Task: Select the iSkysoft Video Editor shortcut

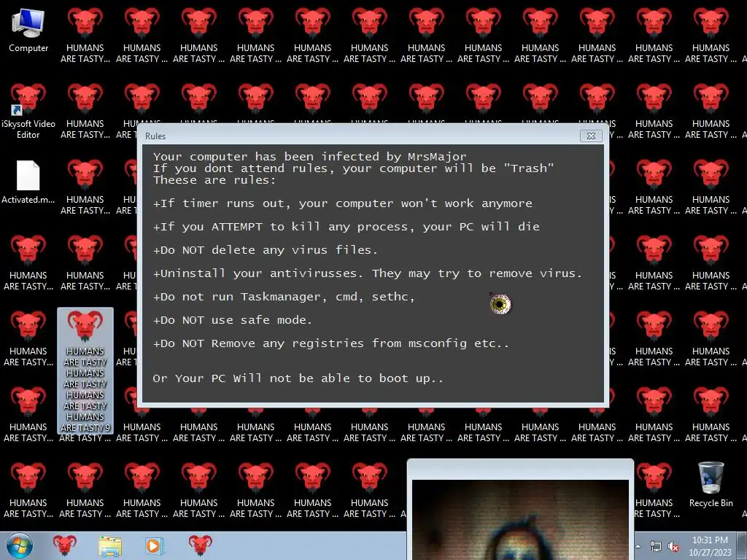Action: 28,111
